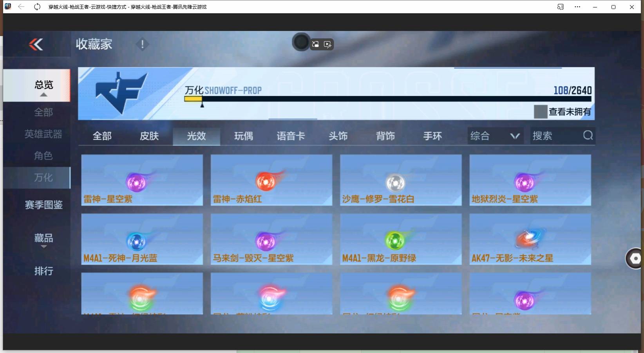The image size is (644, 353).
Task: Go back using the double-chevron arrow
Action: tap(36, 44)
